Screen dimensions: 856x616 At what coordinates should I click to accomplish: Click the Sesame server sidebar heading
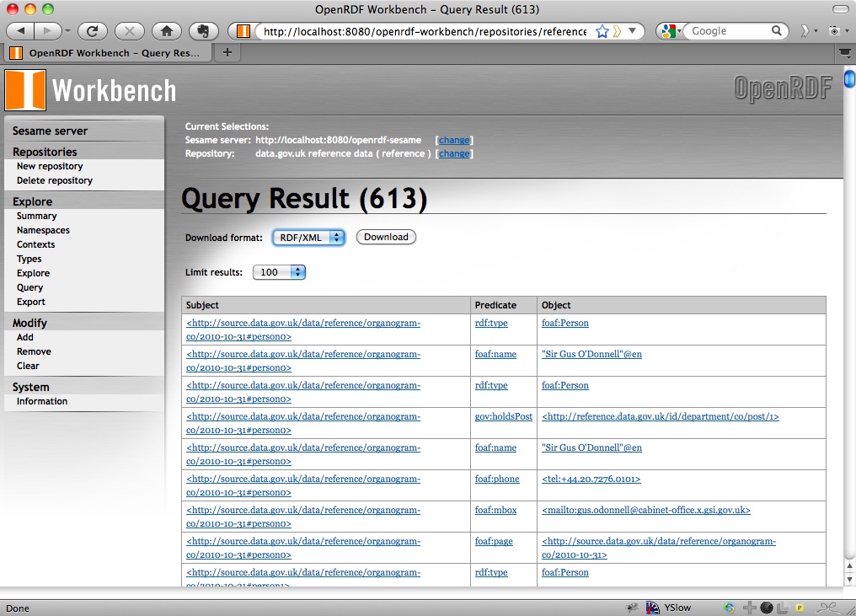pos(50,131)
